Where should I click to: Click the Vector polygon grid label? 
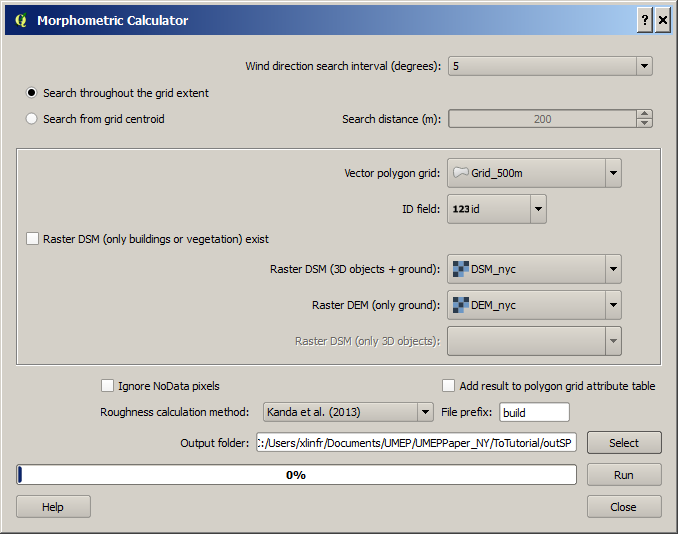point(392,173)
